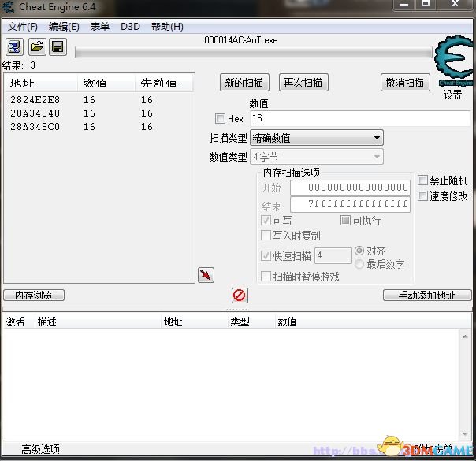Click the 再次扫描 button

303,83
